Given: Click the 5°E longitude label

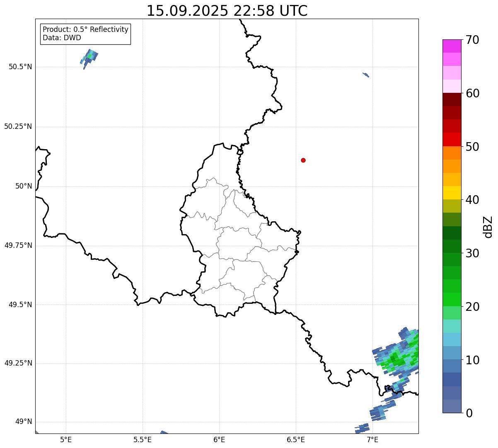Looking at the screenshot, I should coord(66,439).
